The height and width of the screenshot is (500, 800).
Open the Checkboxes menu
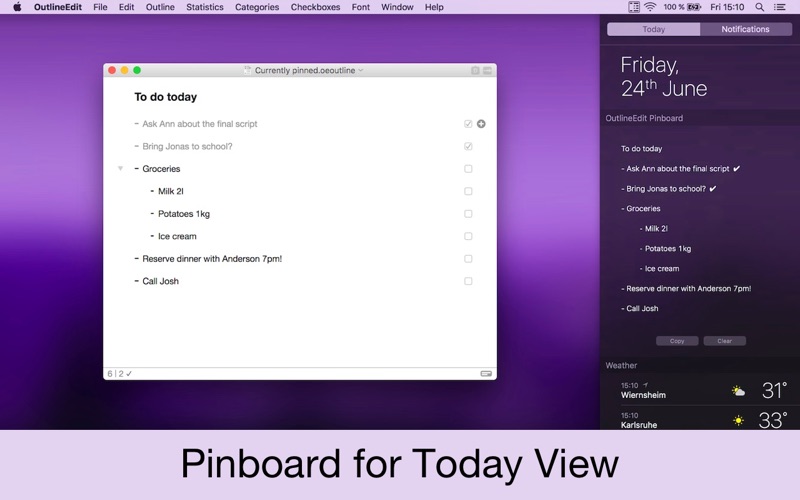click(315, 7)
